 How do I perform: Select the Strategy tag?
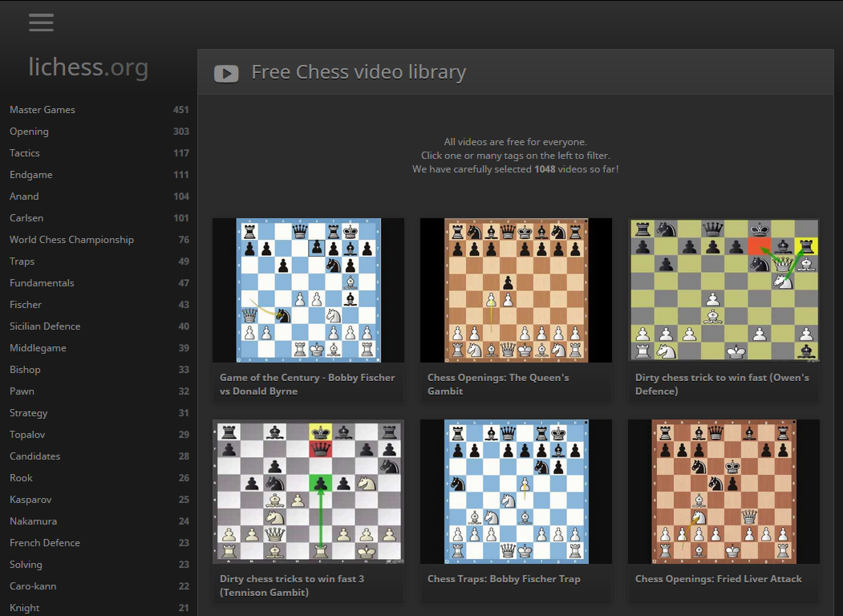click(x=99, y=413)
